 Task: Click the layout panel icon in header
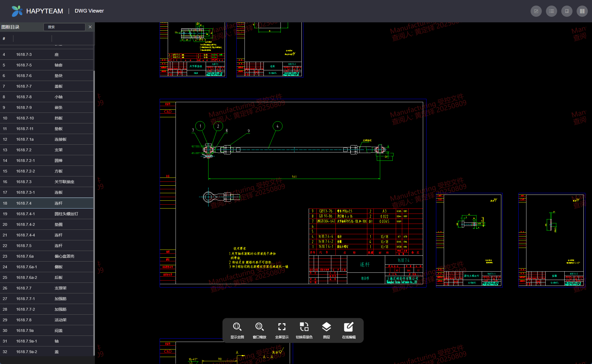(567, 11)
